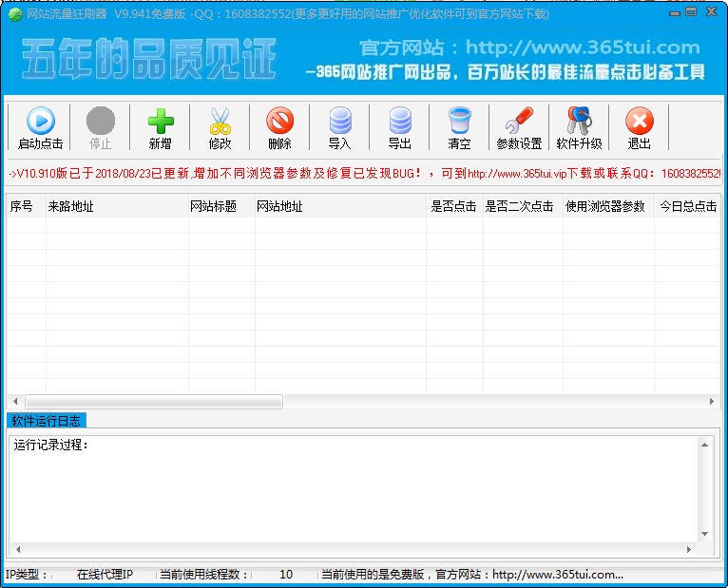Click the log panel scroll-left arrow
728x588 pixels.
click(18, 549)
